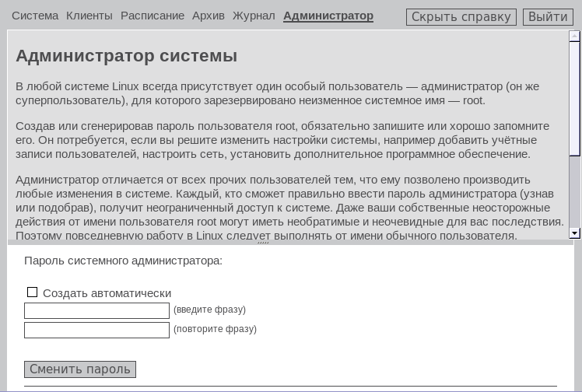Open the Система menu section
Viewport: 582px width, 392px height.
[x=35, y=16]
